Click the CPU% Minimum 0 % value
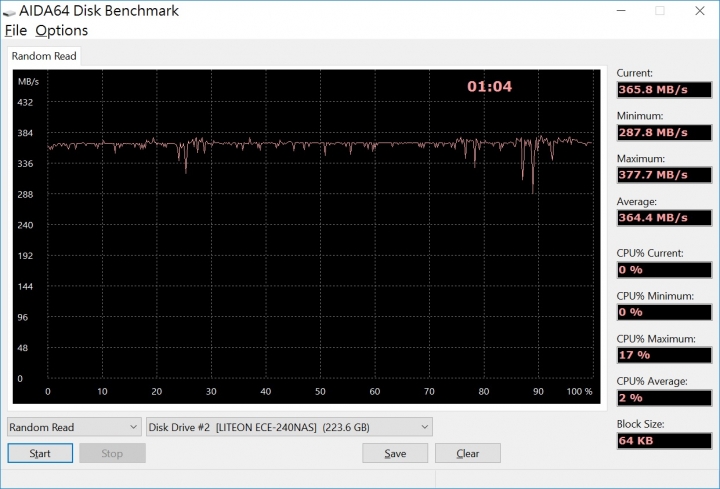 tap(664, 312)
